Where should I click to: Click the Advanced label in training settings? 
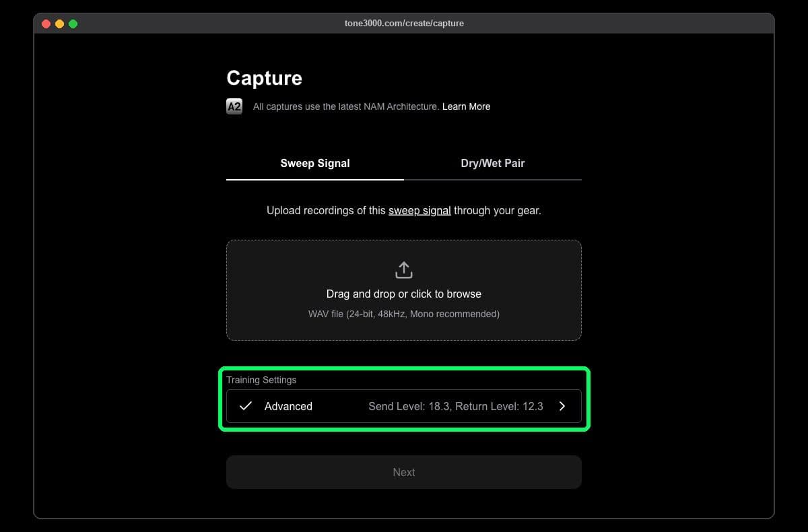(288, 406)
